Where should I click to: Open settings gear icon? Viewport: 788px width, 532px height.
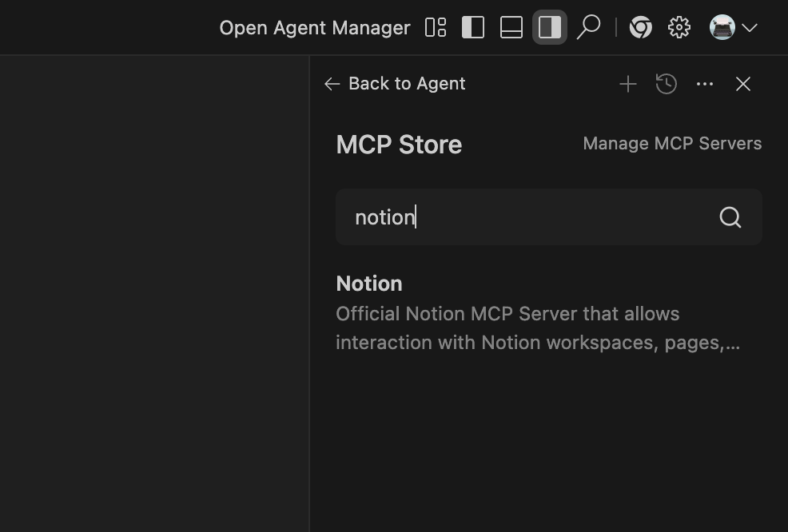(679, 28)
